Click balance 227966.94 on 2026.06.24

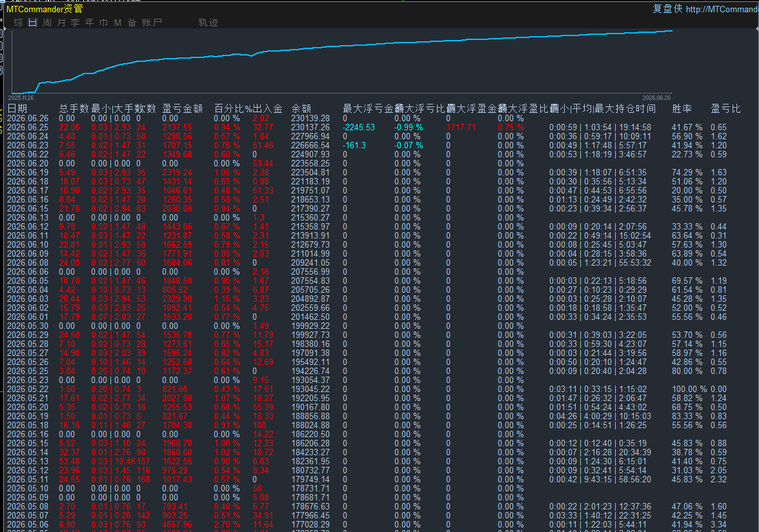310,137
